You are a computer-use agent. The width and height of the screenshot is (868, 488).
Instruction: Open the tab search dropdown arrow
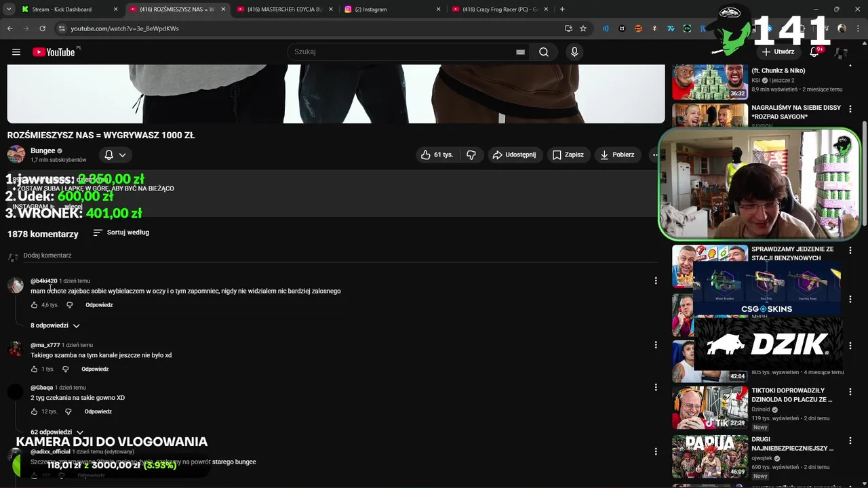(9, 9)
